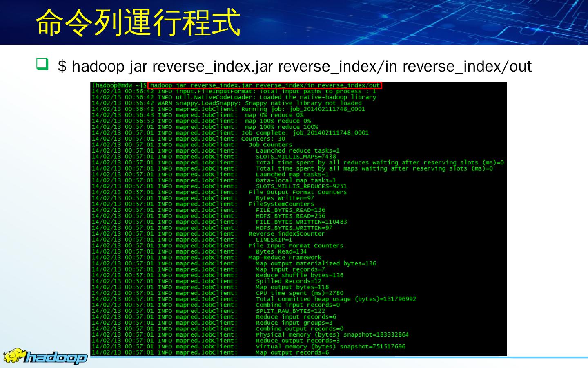The height and width of the screenshot is (368, 588).
Task: Click the map 100% reduce 100% progress line
Action: coord(281,127)
